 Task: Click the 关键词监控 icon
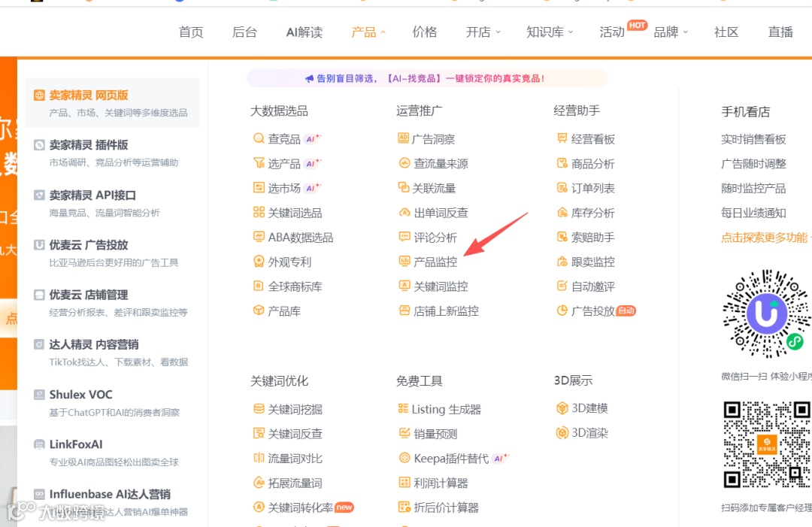click(404, 286)
